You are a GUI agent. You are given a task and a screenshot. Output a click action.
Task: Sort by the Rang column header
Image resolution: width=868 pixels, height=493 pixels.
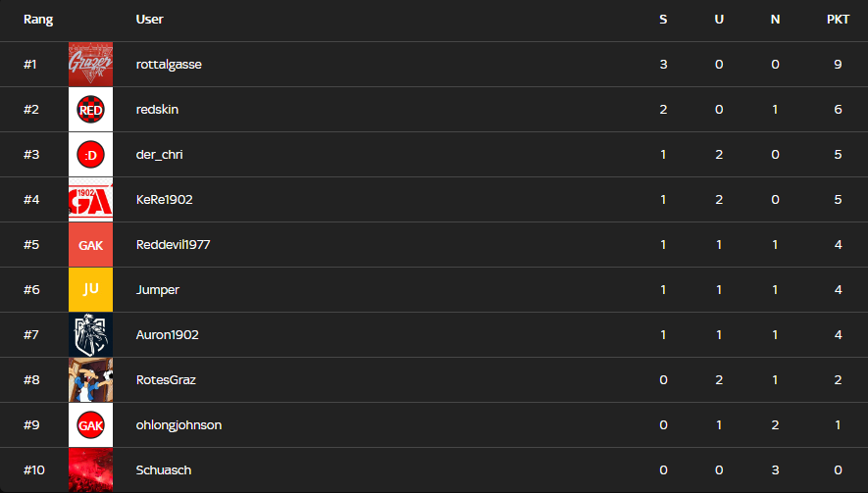38,20
